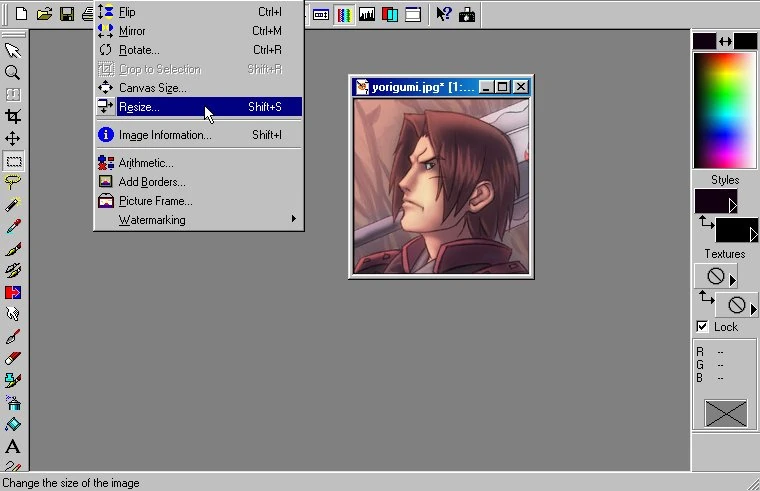
Task: Select the Text tool
Action: pyautogui.click(x=13, y=446)
